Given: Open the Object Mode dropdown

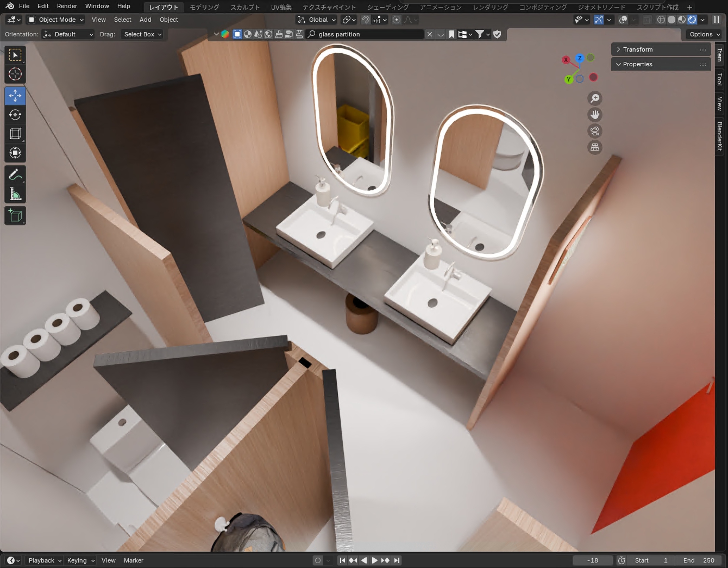Looking at the screenshot, I should (56, 20).
